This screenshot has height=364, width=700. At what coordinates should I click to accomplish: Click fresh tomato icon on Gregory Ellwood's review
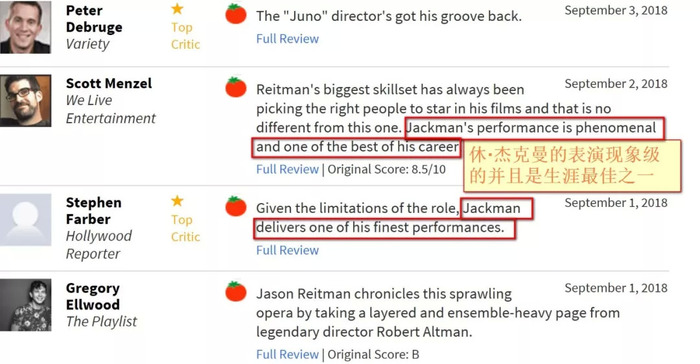pos(236,291)
